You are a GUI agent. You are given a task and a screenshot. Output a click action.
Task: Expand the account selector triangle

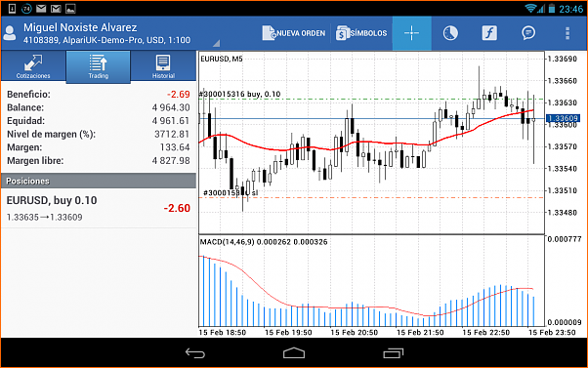click(217, 44)
